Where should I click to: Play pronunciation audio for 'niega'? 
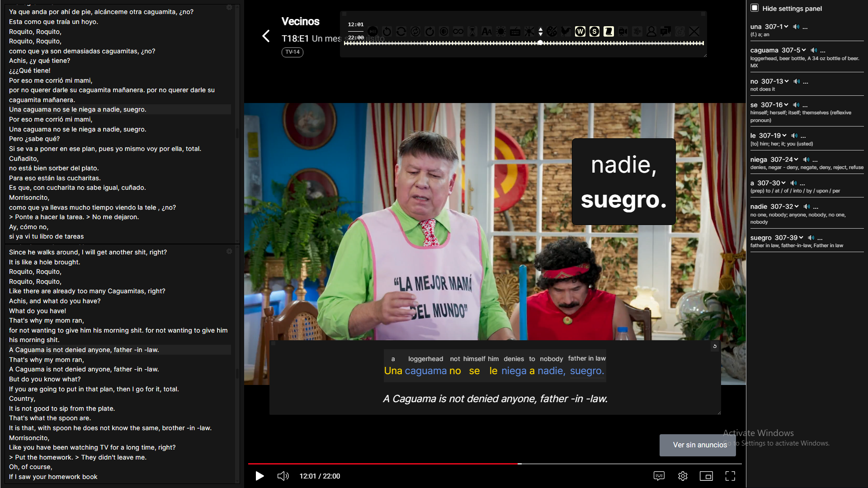(806, 160)
